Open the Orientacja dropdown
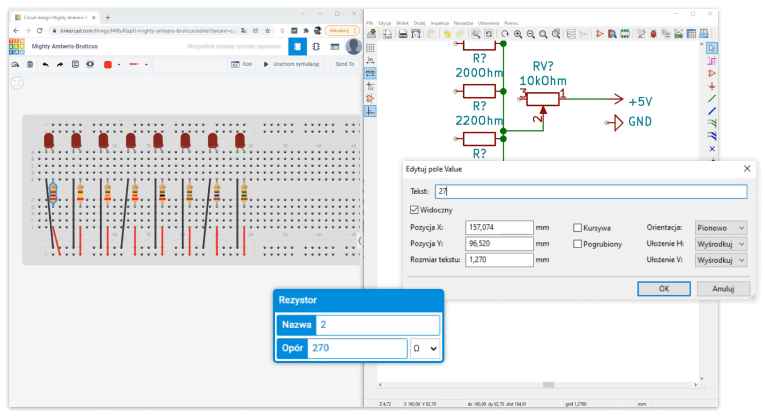Viewport: 765px width, 416px height. [721, 228]
